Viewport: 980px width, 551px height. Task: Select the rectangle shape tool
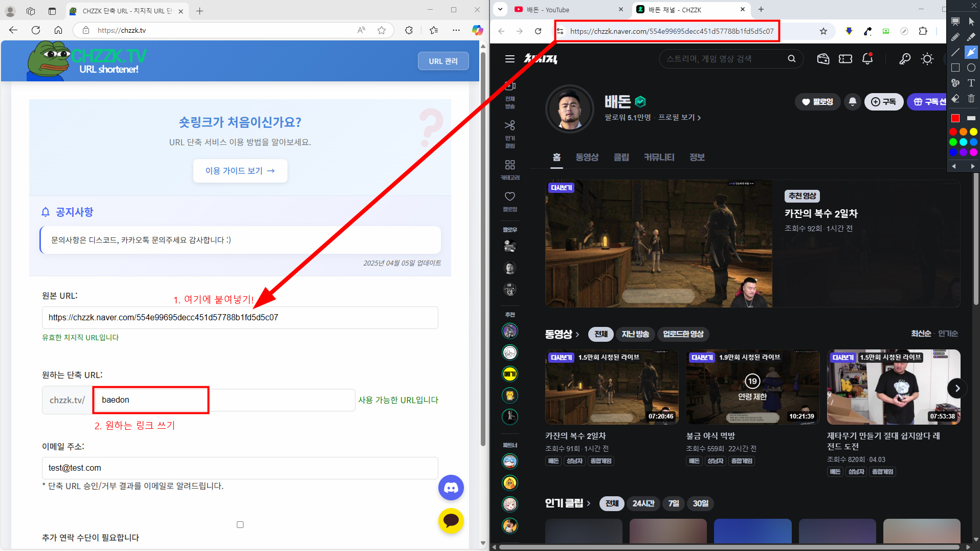click(955, 68)
